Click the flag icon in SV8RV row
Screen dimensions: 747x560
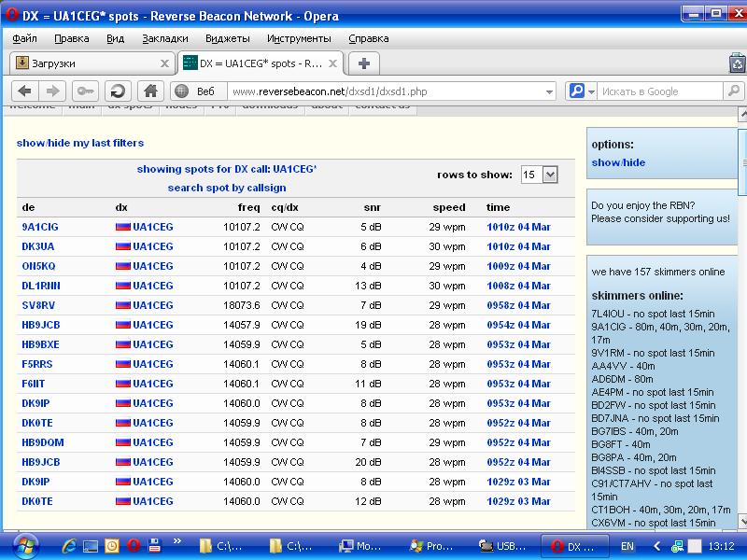click(123, 305)
